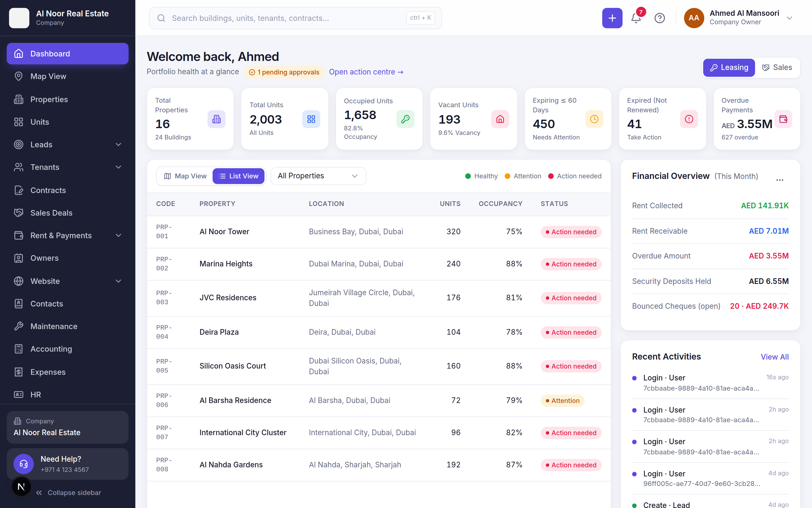The width and height of the screenshot is (812, 508).
Task: Switch property table to Map View
Action: pyautogui.click(x=185, y=176)
